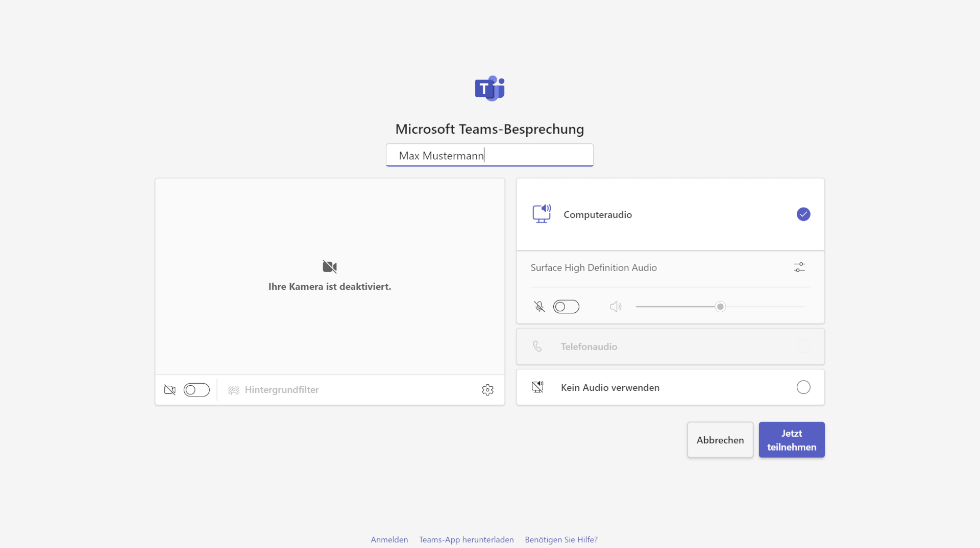Screen dimensions: 980x548
Task: Click the muted microphone icon
Action: tap(539, 306)
